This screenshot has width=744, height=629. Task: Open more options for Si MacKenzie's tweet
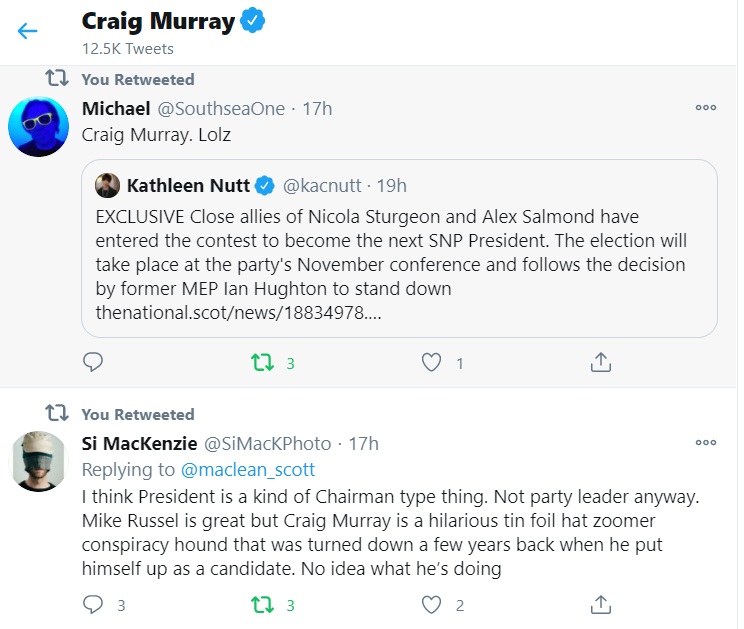(706, 443)
